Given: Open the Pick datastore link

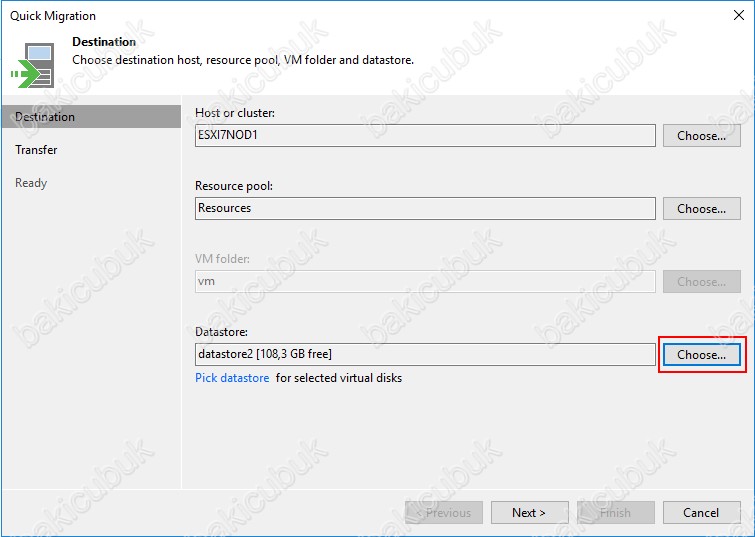Looking at the screenshot, I should 232,378.
